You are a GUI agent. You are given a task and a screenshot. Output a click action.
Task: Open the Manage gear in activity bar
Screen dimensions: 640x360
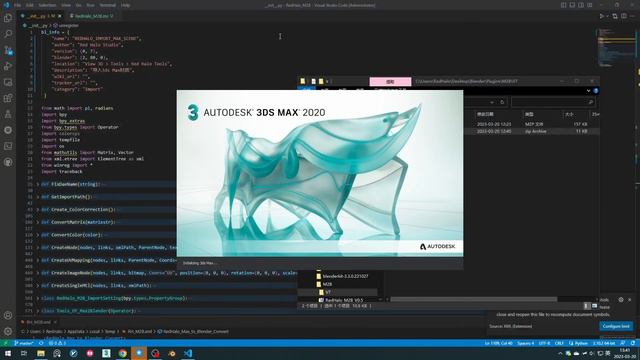pyautogui.click(x=8, y=331)
